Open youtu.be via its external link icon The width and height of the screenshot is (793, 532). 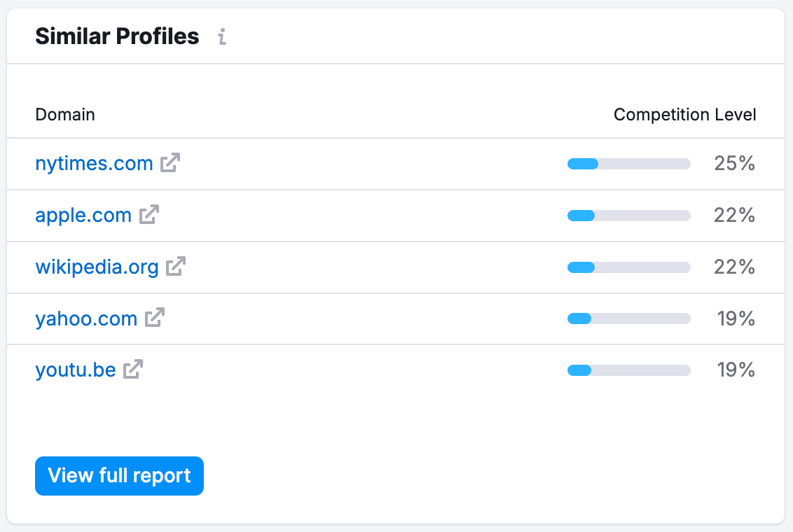pyautogui.click(x=134, y=370)
